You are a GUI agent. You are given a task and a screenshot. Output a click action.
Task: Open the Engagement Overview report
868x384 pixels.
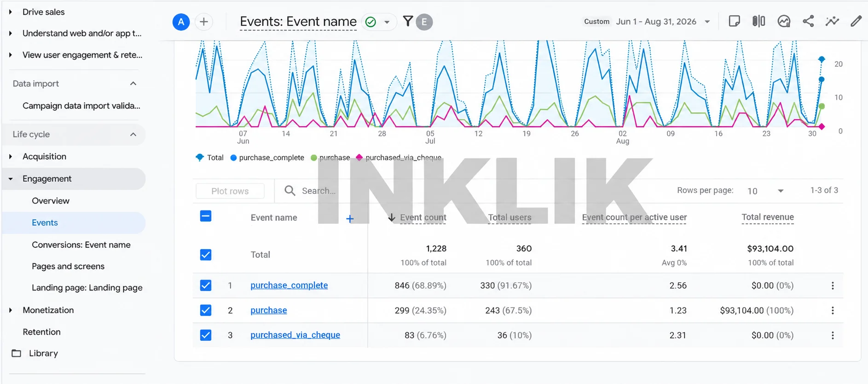pos(51,201)
